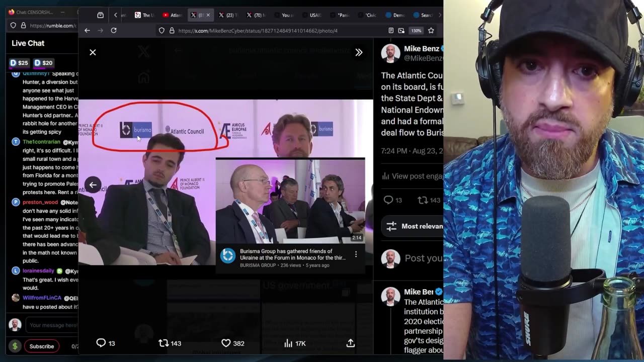Click the x.com address bar URL
This screenshot has width=644, height=362.
point(258,31)
